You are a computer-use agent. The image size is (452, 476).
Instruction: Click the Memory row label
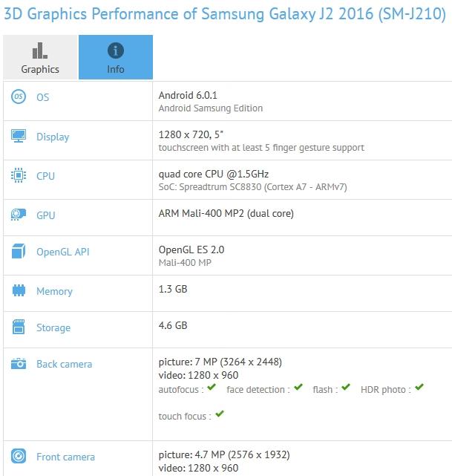pos(54,291)
